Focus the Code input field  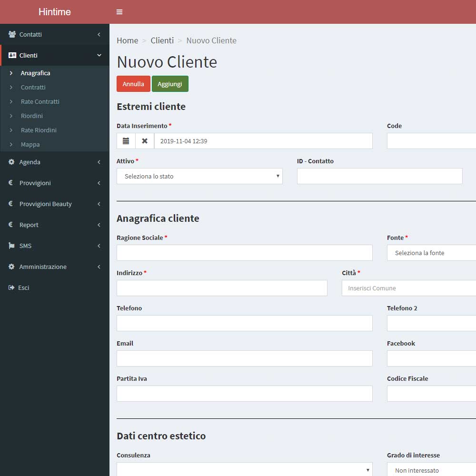431,141
